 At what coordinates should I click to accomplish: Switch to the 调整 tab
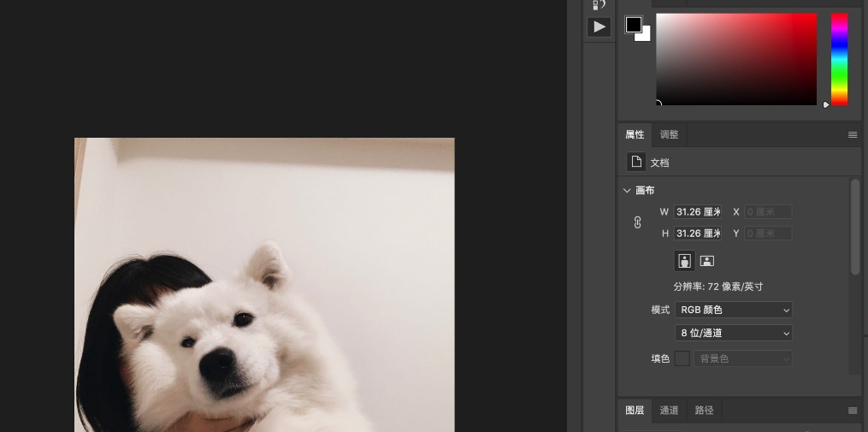[669, 135]
